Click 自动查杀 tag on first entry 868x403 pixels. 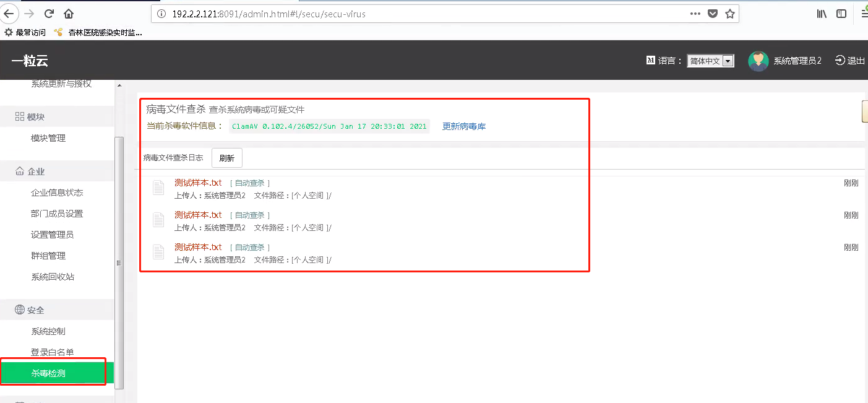[250, 183]
